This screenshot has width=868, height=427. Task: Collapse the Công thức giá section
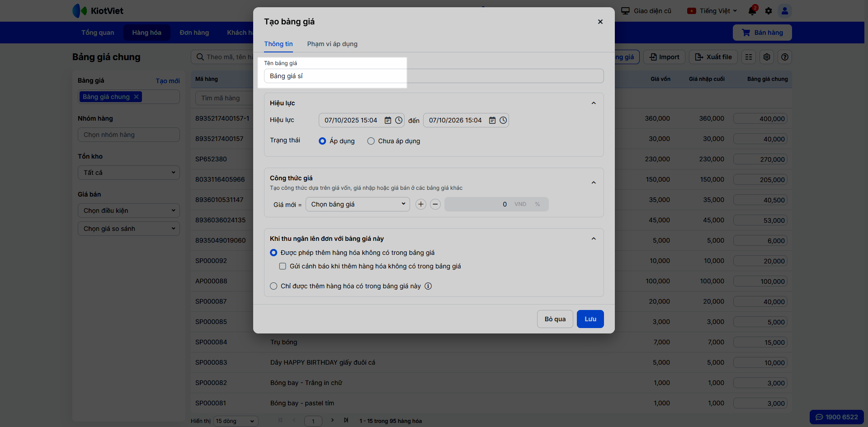(594, 183)
